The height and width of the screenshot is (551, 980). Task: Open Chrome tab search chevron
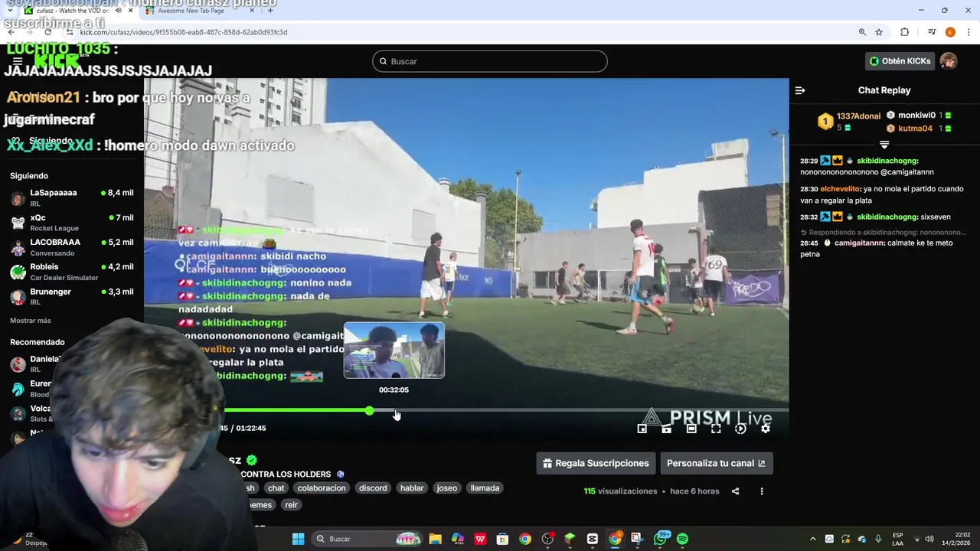10,11
